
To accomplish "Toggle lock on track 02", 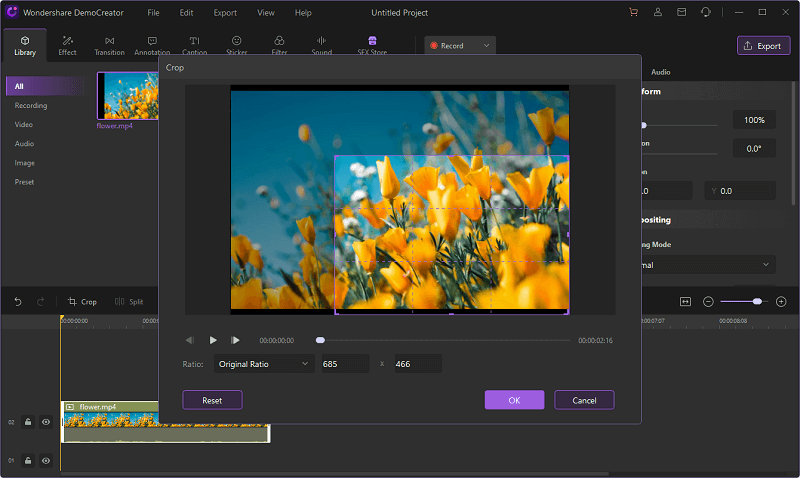I will click(28, 422).
